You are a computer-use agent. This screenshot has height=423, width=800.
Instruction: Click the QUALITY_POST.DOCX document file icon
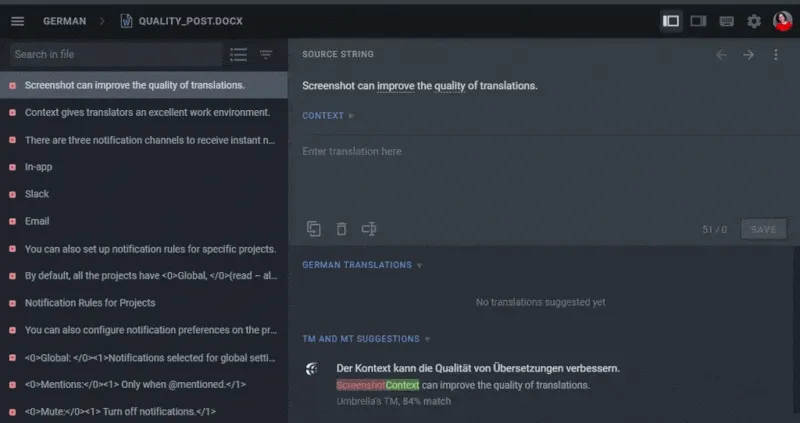126,21
